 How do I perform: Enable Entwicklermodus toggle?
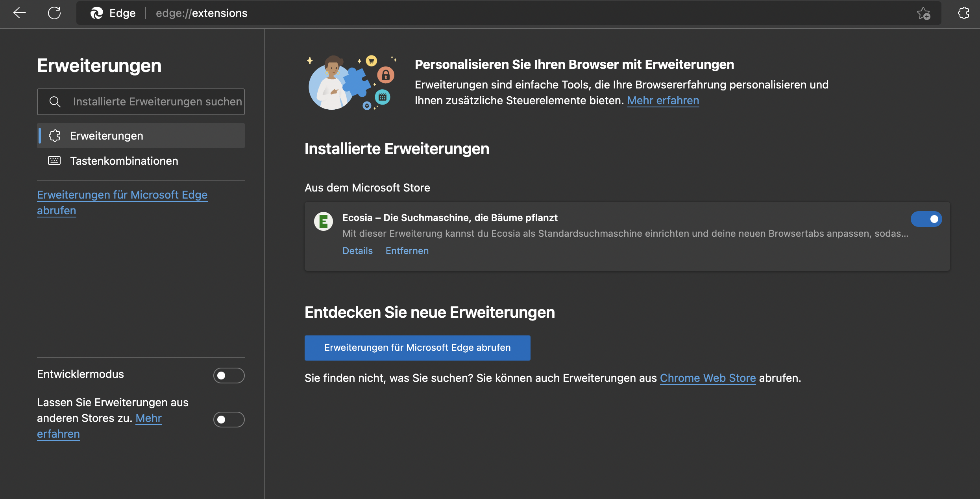click(x=229, y=376)
